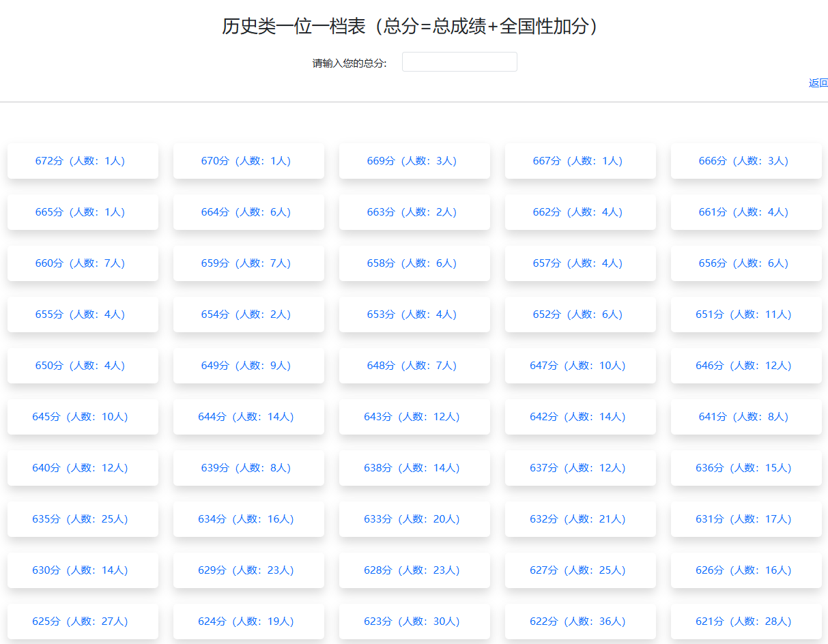This screenshot has width=828, height=644.
Task: Select 655分 (人数: 4人)
Action: point(83,314)
